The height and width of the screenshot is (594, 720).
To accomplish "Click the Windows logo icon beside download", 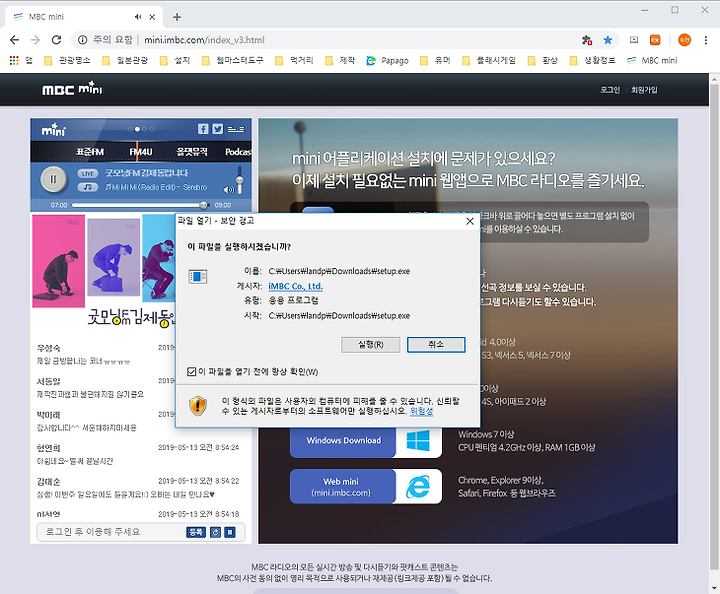I will point(418,441).
